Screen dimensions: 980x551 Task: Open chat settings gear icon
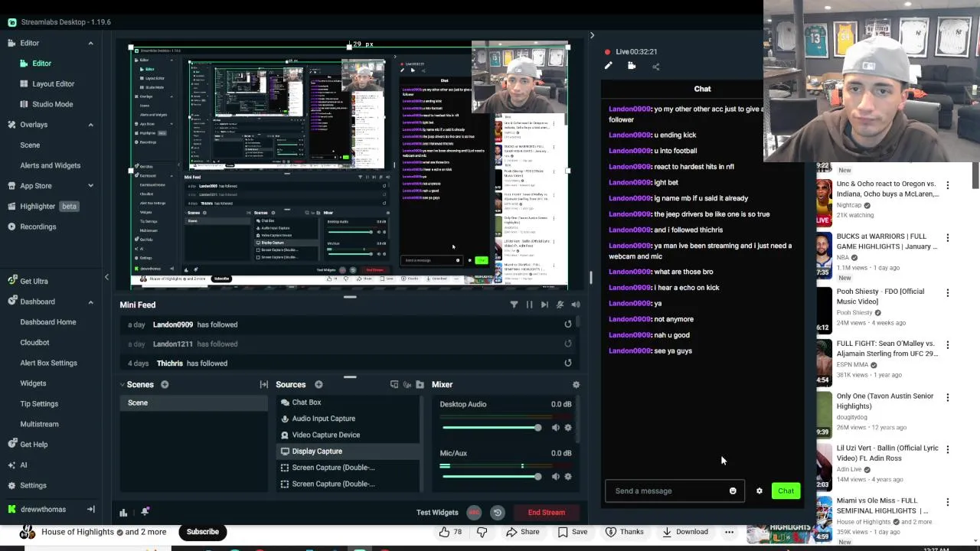click(x=759, y=491)
